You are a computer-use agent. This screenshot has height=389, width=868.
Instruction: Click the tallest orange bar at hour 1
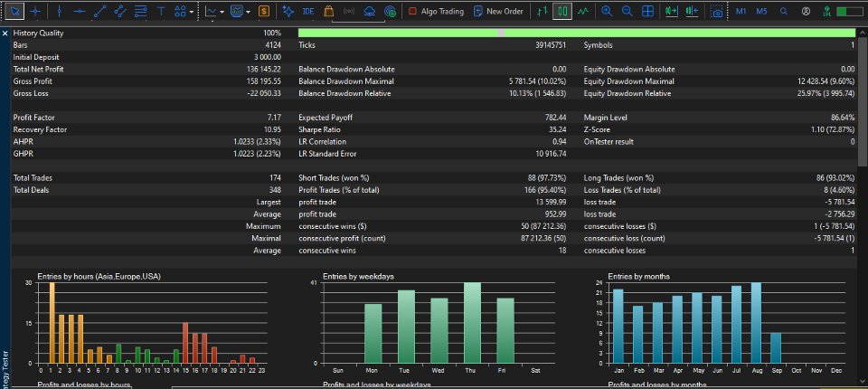[x=52, y=323]
